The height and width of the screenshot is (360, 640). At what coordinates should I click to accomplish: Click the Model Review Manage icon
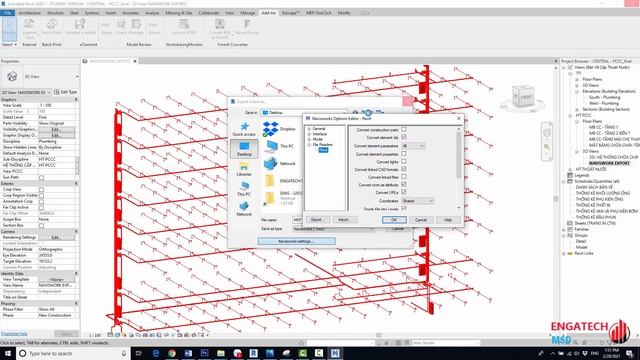click(x=136, y=27)
